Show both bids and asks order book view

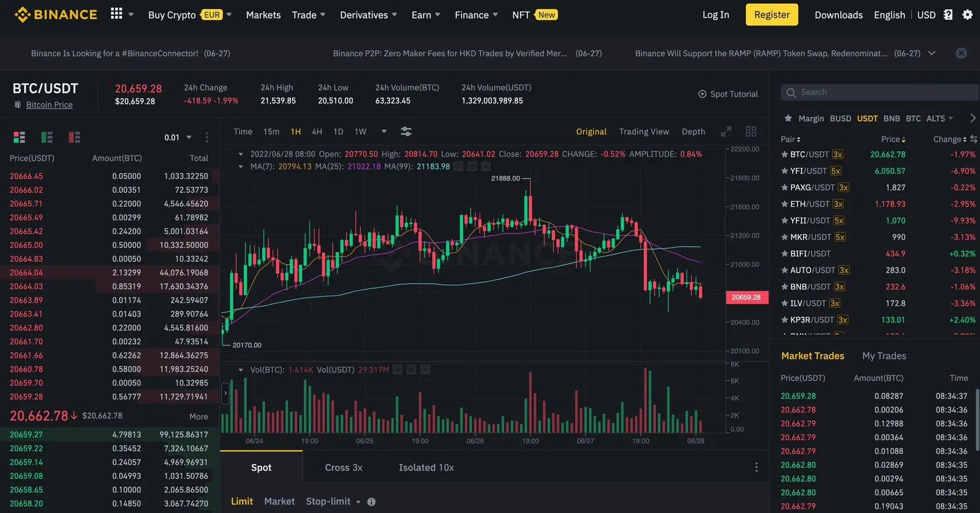pyautogui.click(x=20, y=137)
